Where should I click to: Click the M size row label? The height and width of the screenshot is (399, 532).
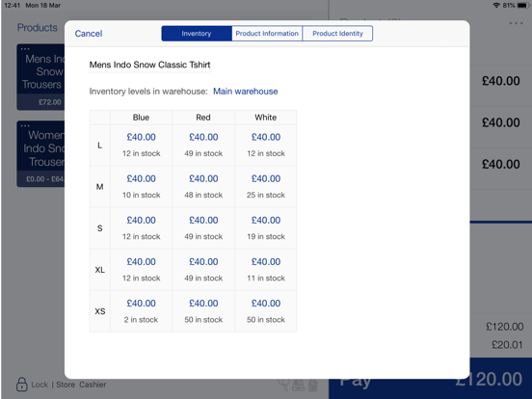click(100, 187)
